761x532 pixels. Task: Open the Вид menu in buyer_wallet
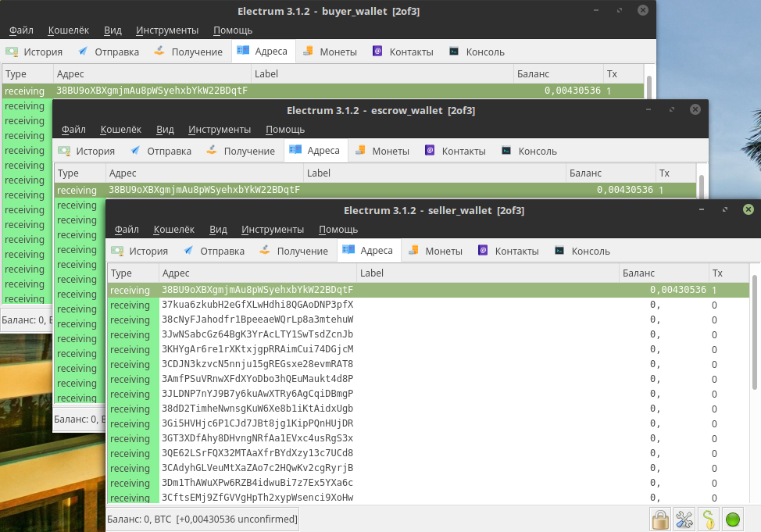pyautogui.click(x=113, y=30)
